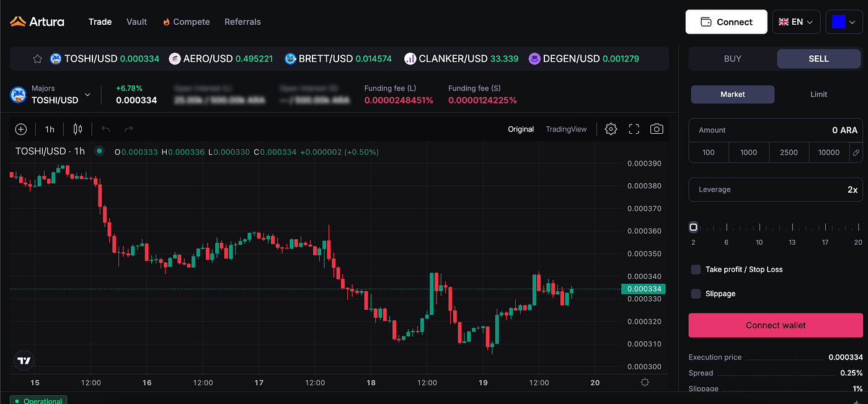
Task: Open the EN language dropdown
Action: (x=796, y=22)
